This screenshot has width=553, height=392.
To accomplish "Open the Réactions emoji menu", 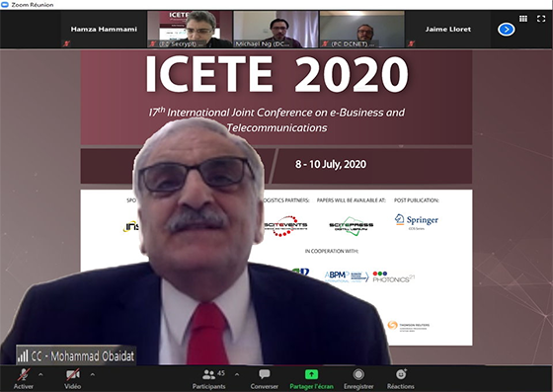I will 401,379.
